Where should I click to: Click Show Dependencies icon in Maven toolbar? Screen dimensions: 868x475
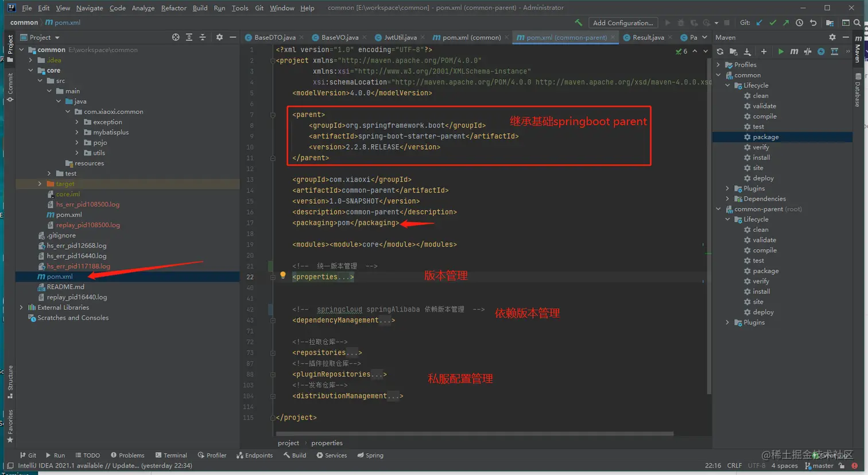pos(835,52)
